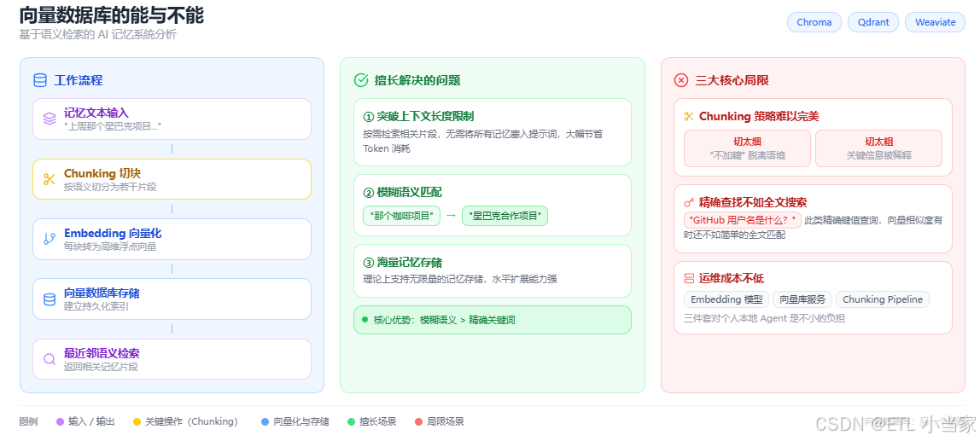Click the green 擅长场景 legend dot
The image size is (980, 441).
click(351, 421)
